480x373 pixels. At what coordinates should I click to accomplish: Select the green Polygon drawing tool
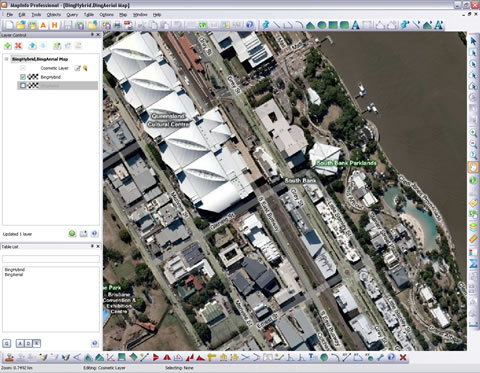(x=310, y=25)
